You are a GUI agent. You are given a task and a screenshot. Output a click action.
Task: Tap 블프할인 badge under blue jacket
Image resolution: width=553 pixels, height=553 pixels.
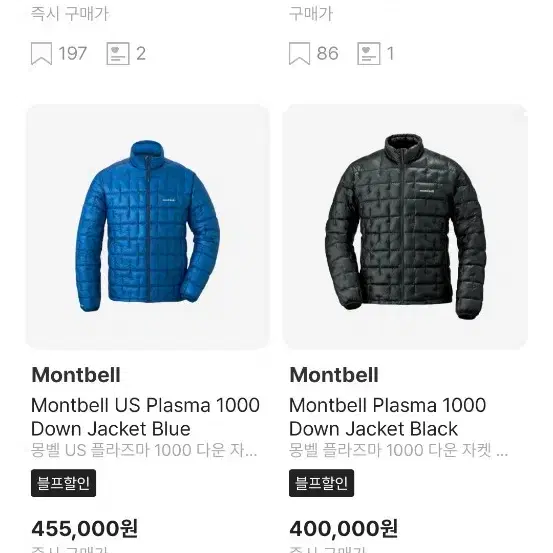[x=63, y=483]
